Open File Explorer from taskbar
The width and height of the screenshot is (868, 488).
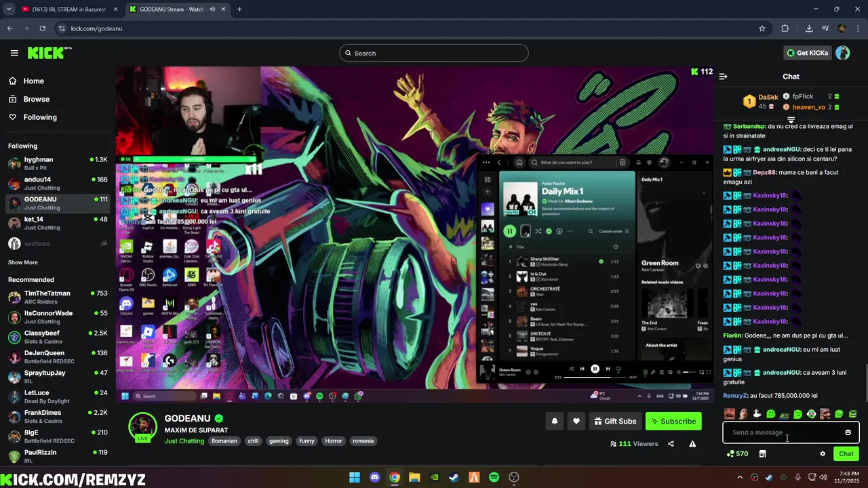[x=414, y=477]
